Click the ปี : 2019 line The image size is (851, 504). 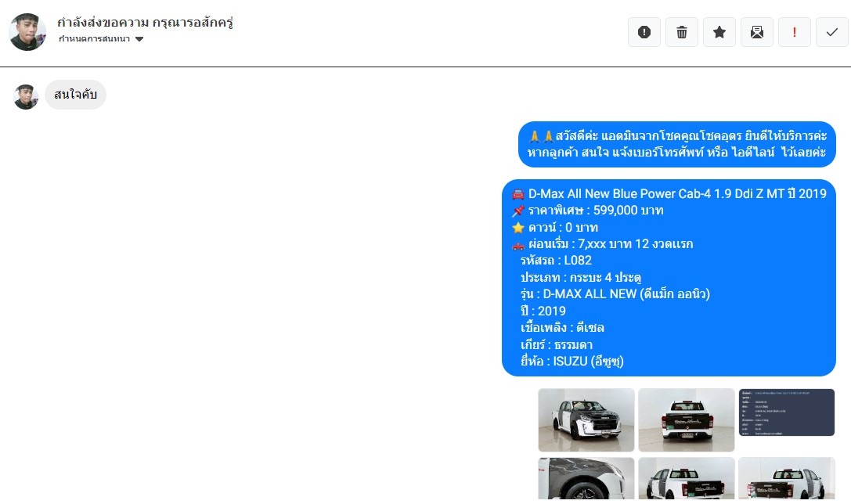coord(543,311)
